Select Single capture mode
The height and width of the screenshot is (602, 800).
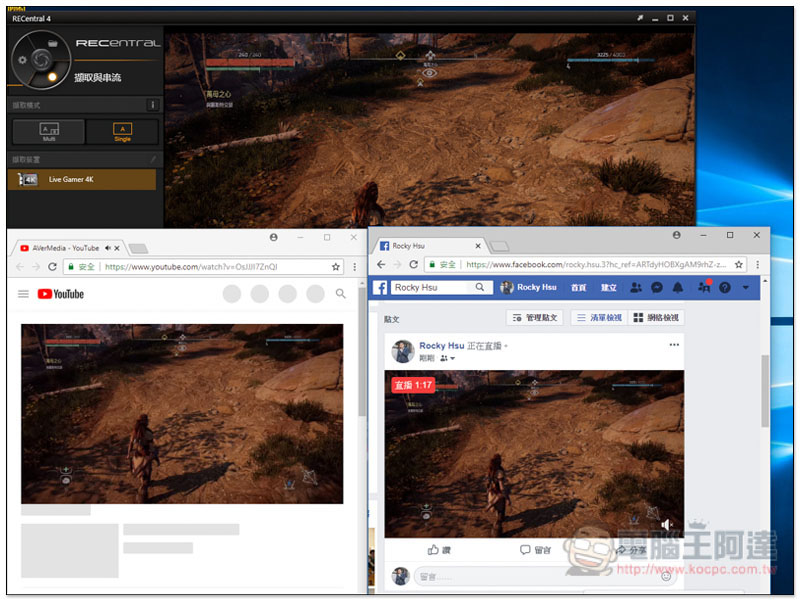(122, 132)
